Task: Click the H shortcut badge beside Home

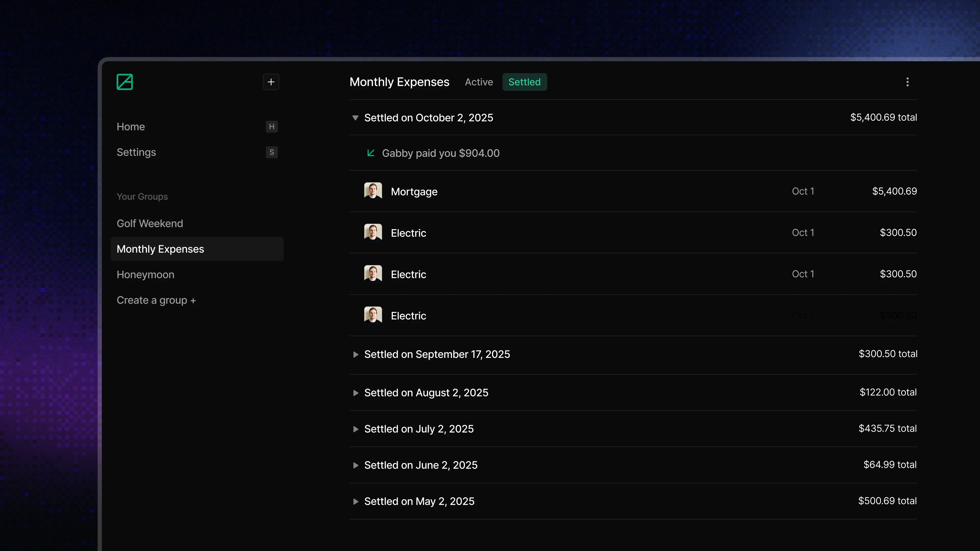Action: [x=272, y=127]
